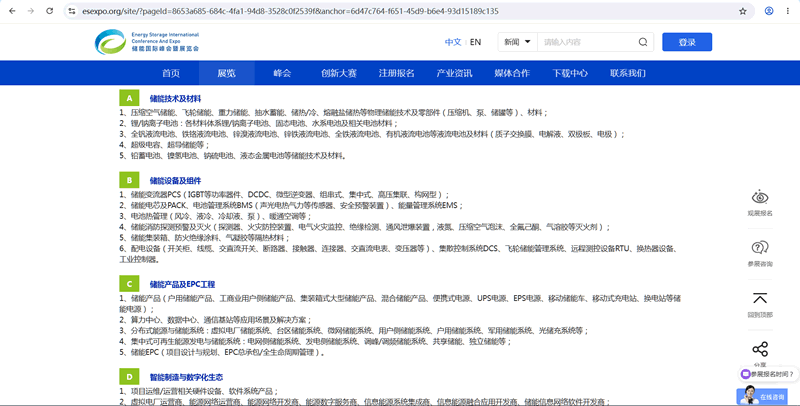This screenshot has width=800, height=406.
Task: Open the 下载中心 nav item
Action: coord(570,73)
